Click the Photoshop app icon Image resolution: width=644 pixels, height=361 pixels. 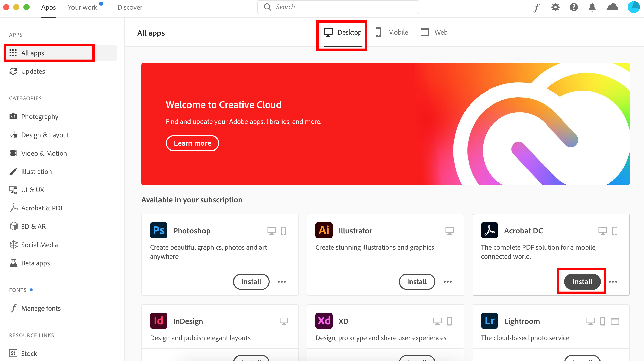click(158, 230)
